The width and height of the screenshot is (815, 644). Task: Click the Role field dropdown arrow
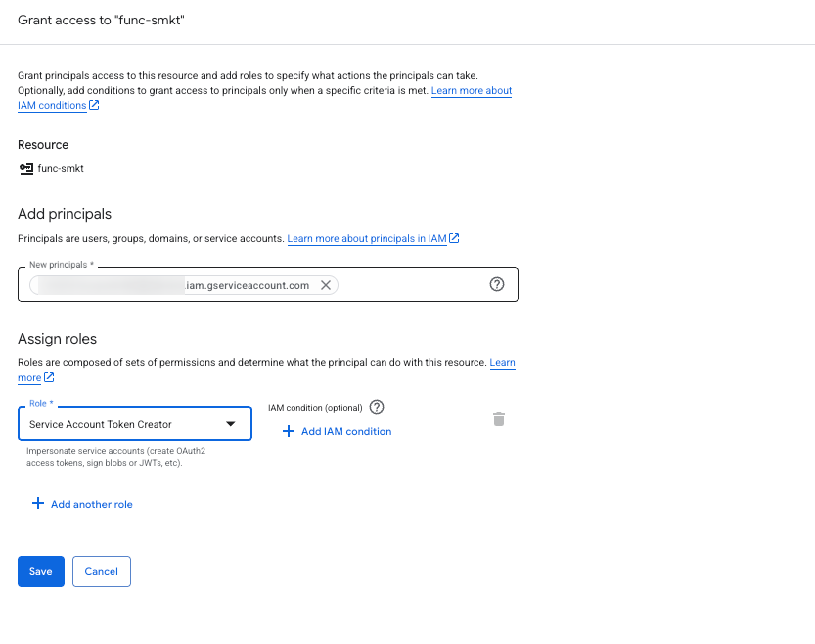(x=231, y=424)
